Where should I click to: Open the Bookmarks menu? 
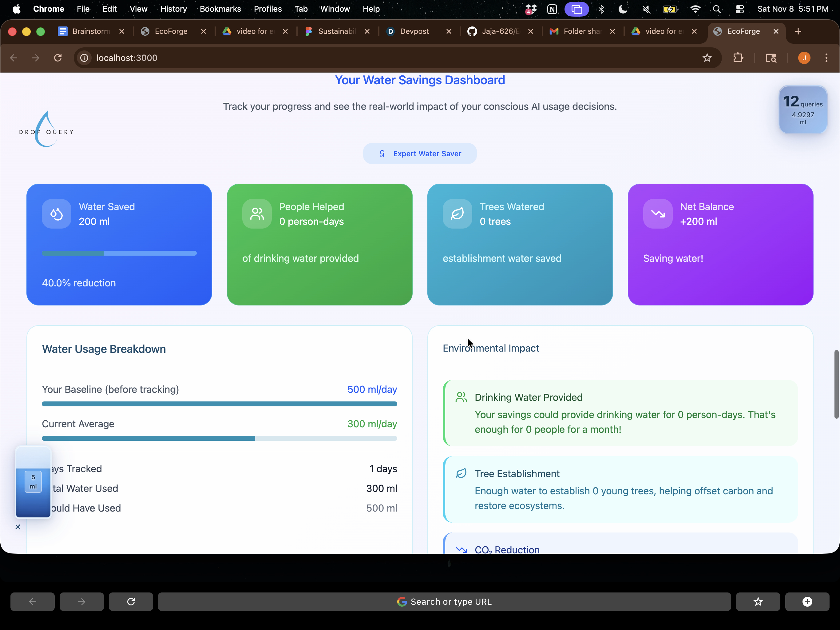coord(220,9)
